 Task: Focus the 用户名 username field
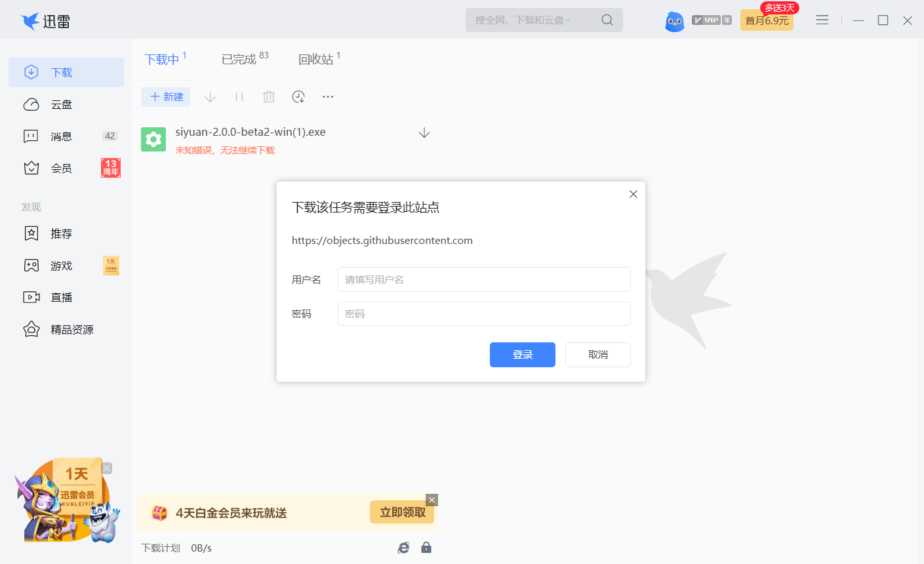pyautogui.click(x=484, y=279)
